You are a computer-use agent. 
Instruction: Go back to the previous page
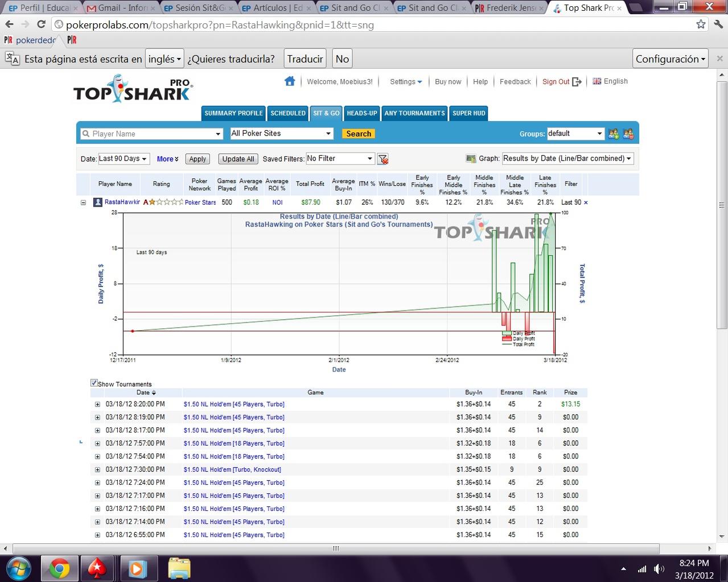coord(9,24)
